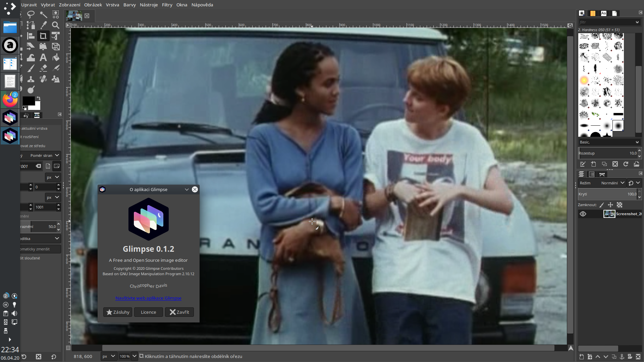Select the Eraser tool
Image resolution: width=644 pixels, height=362 pixels.
[x=43, y=68]
